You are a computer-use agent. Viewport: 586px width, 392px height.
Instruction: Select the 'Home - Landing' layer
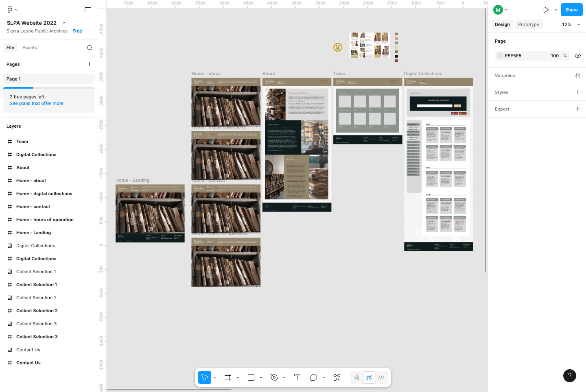pos(33,233)
